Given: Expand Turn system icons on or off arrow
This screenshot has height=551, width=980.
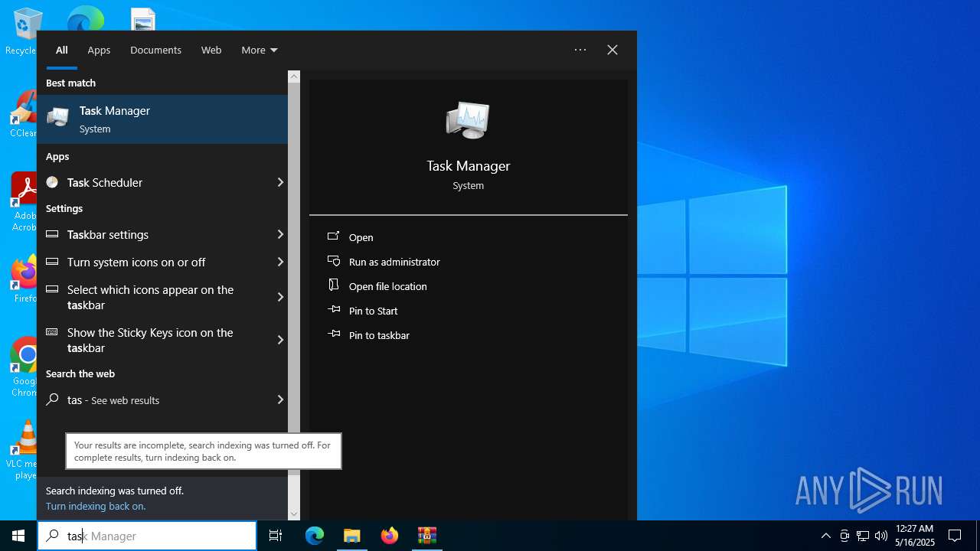Looking at the screenshot, I should tap(280, 262).
